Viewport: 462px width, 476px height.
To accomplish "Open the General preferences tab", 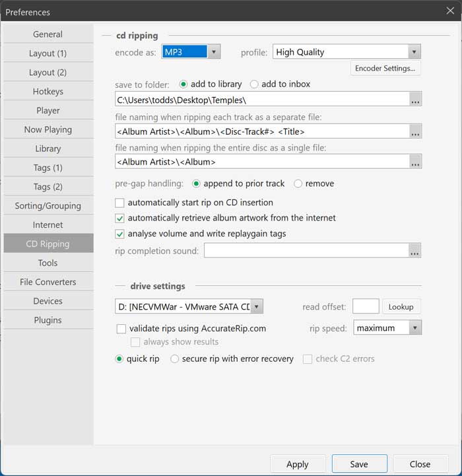I will point(48,34).
